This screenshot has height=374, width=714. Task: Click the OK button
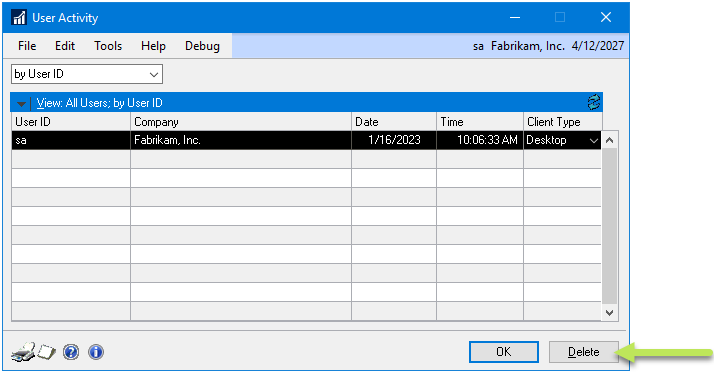pyautogui.click(x=504, y=352)
